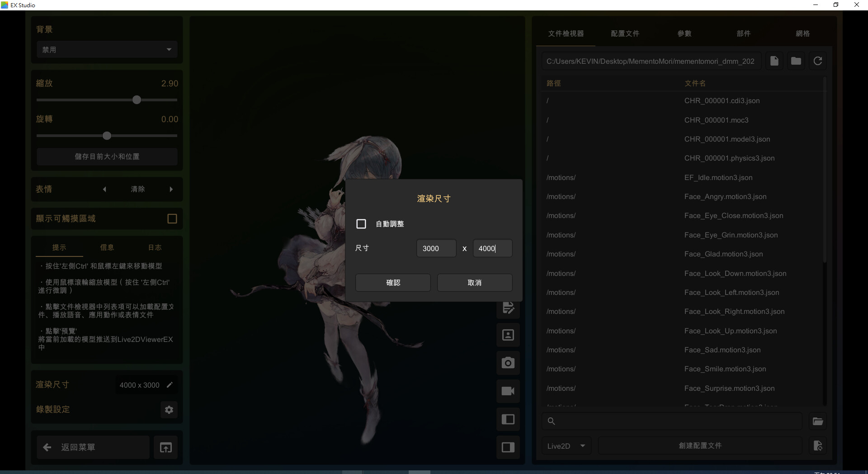The image size is (868, 474).
Task: Open the 背景 dropdown showing 禁用
Action: click(107, 50)
